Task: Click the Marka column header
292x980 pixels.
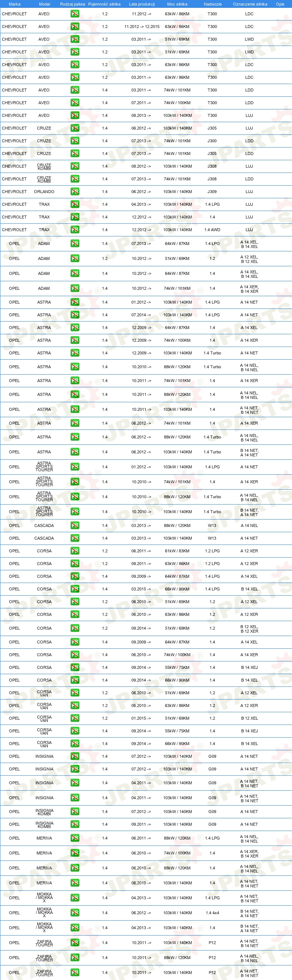Action: pos(15,4)
